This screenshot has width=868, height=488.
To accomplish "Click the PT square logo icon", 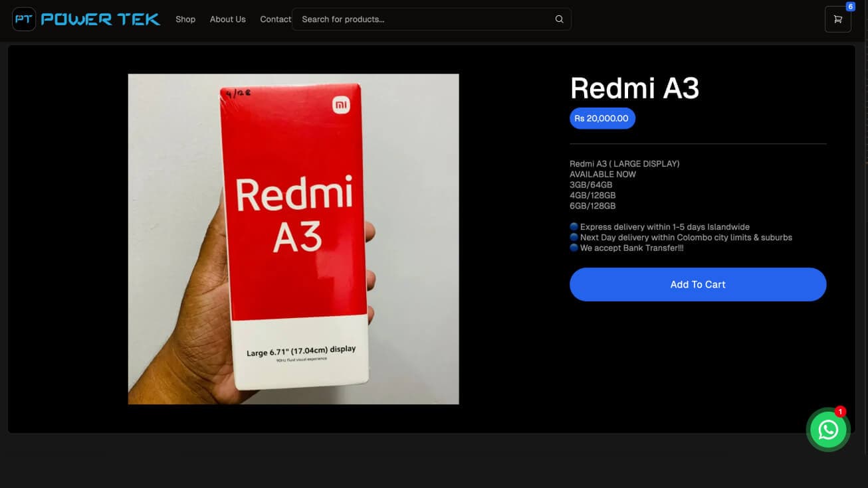I will [x=24, y=19].
